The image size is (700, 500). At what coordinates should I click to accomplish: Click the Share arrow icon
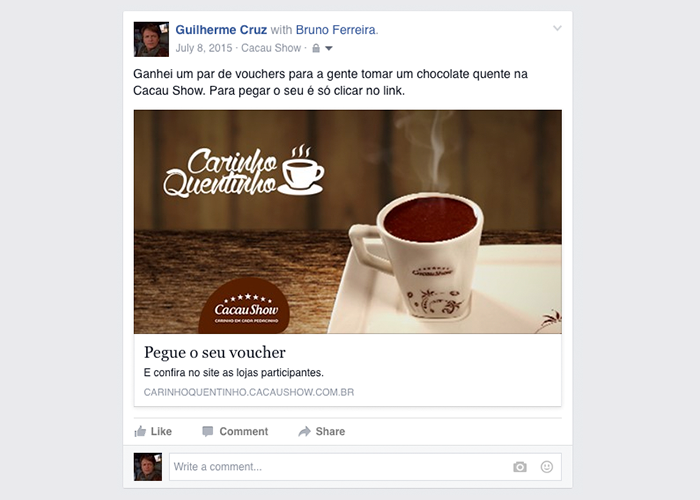(x=304, y=431)
